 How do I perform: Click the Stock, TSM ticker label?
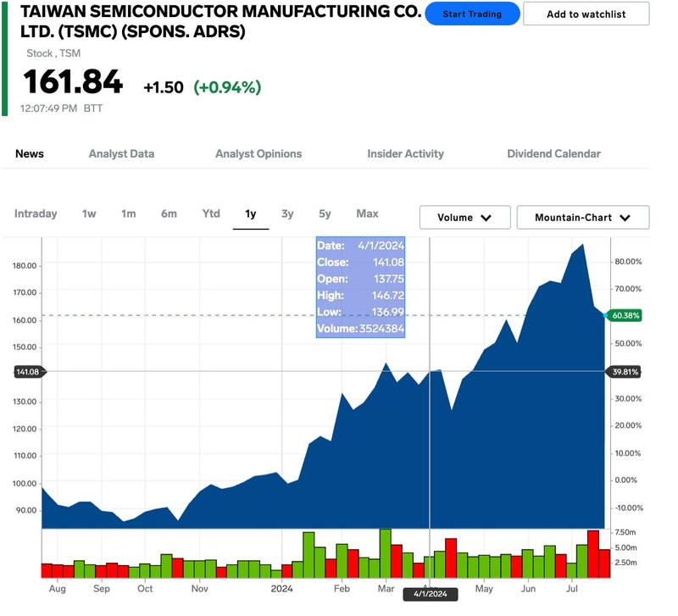53,53
